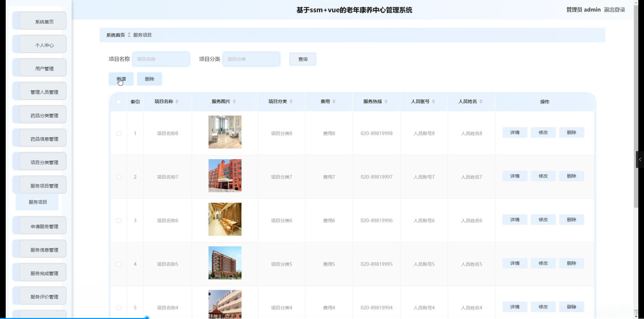This screenshot has height=319, width=644.
Task: Click 修改 for 项目名称6
Action: click(x=543, y=220)
